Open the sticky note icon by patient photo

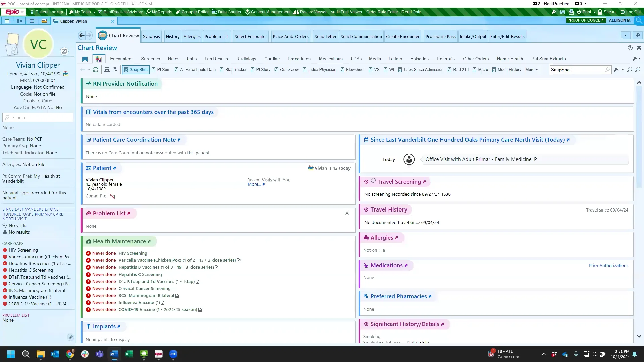click(13, 39)
